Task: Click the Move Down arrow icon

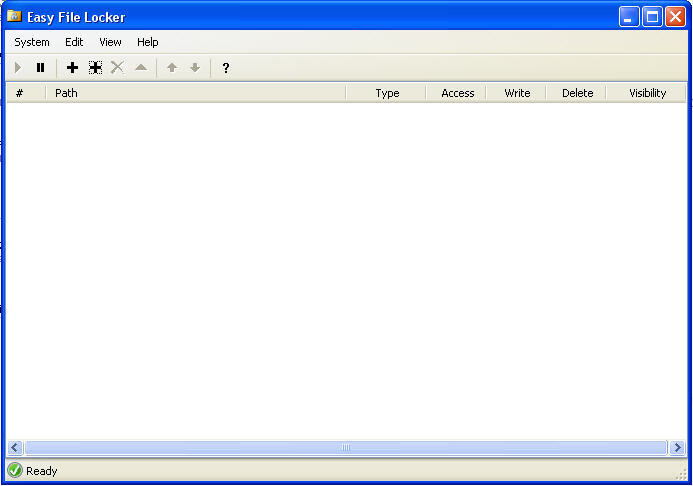Action: [195, 68]
